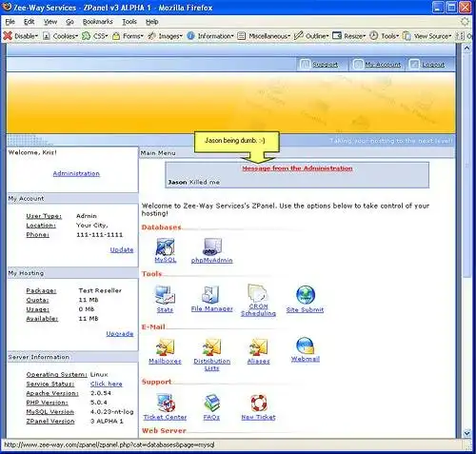Click the Webmail text link
This screenshot has width=476, height=454.
pyautogui.click(x=306, y=359)
